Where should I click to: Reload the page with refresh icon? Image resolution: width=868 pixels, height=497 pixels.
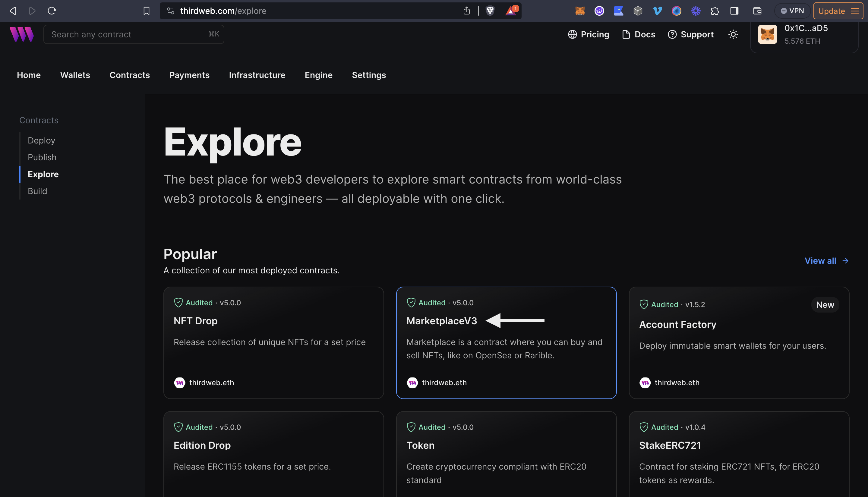52,11
